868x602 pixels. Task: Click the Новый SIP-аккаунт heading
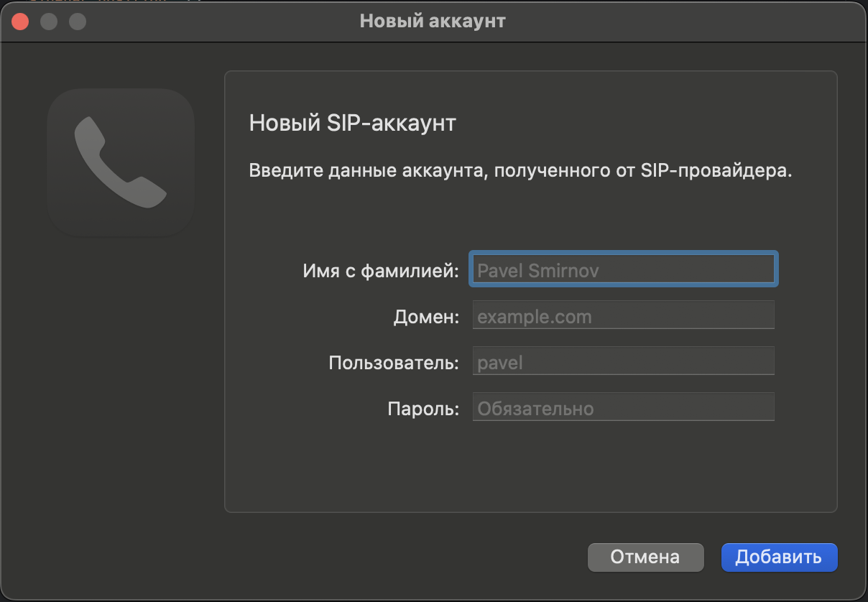(x=352, y=123)
